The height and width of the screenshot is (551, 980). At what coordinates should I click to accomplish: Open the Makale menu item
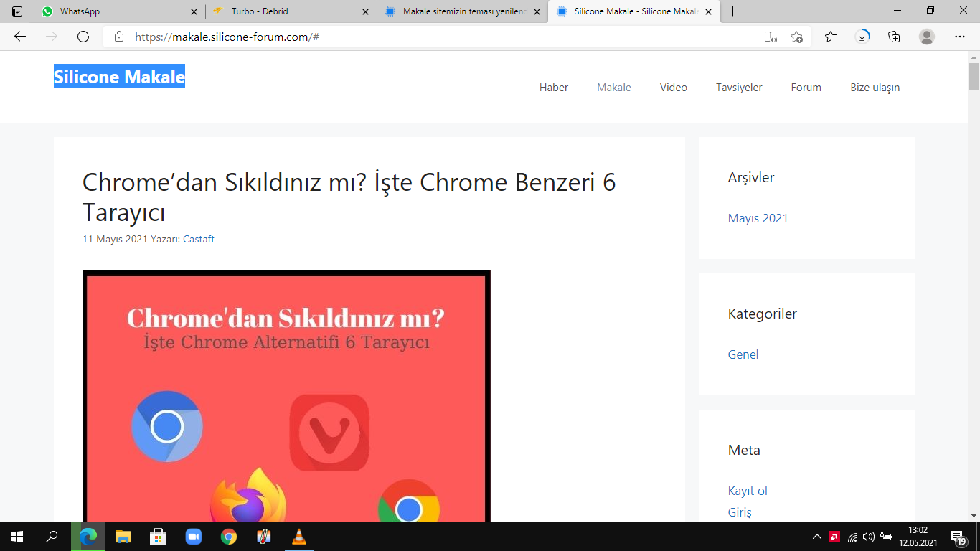[614, 88]
